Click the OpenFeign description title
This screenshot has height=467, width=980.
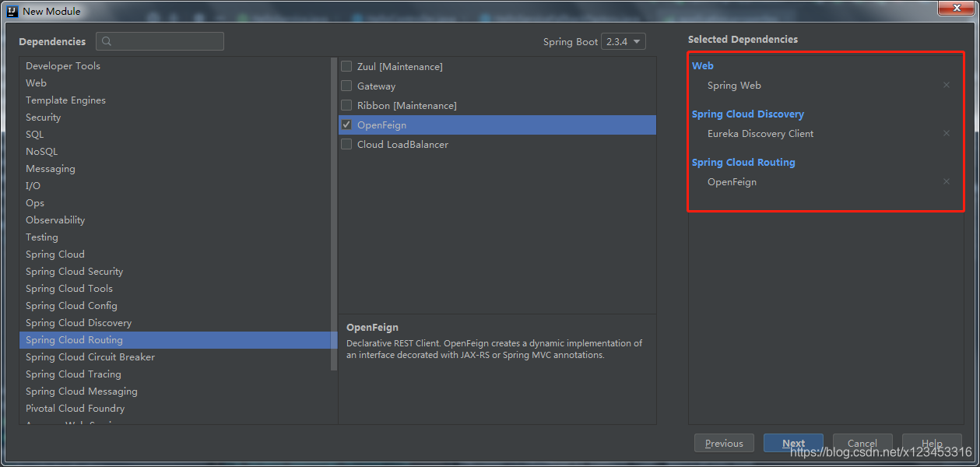coord(372,328)
